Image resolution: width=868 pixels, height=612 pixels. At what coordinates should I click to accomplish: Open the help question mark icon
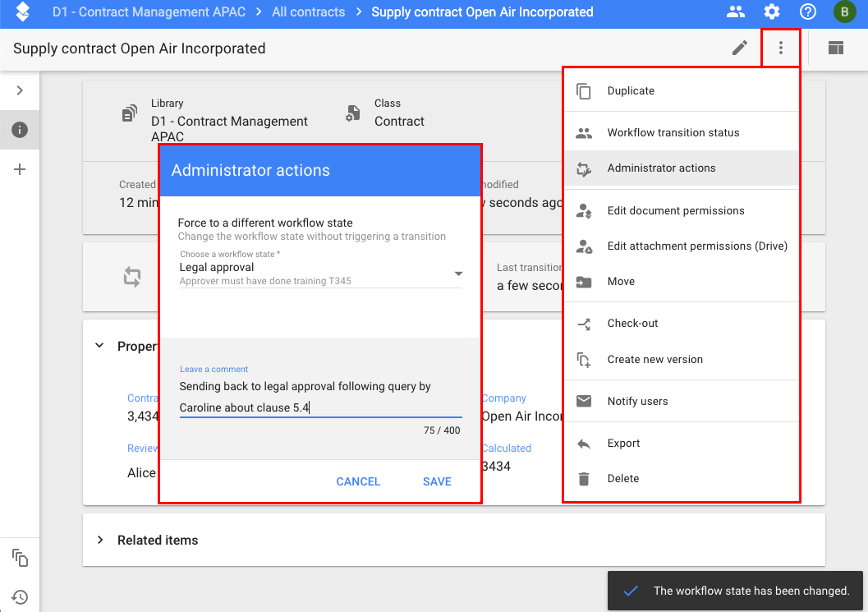[x=808, y=12]
